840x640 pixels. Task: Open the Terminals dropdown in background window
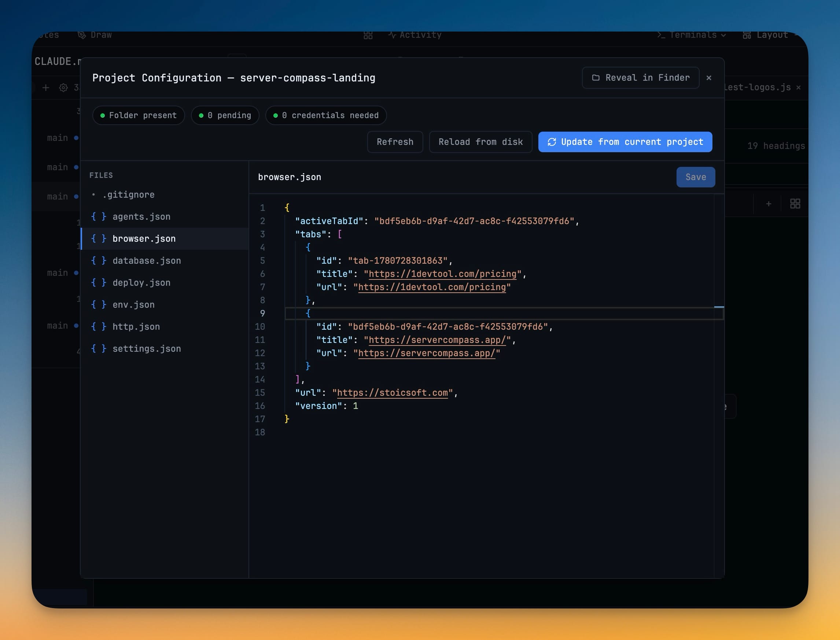[692, 35]
